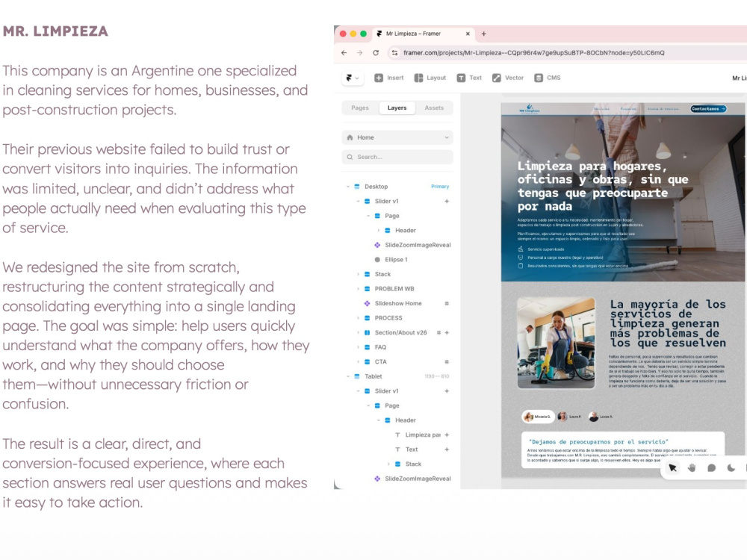
Task: Select the Ellipse 1 layer
Action: [x=397, y=260]
